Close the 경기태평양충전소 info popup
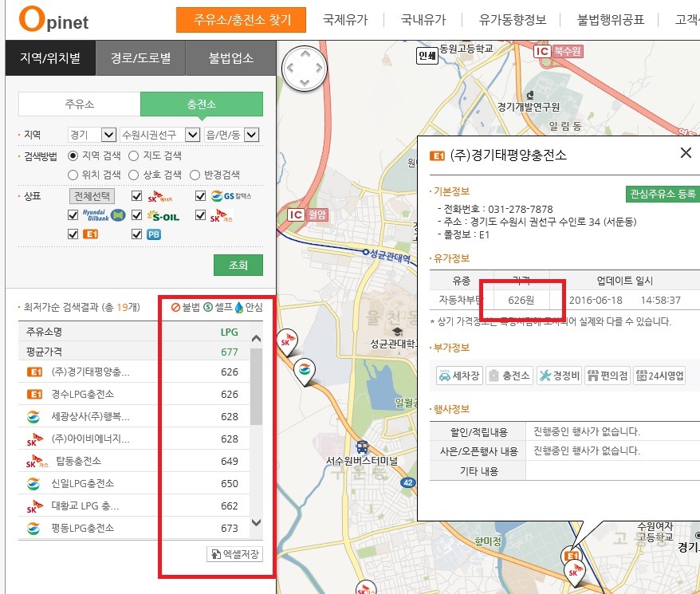Viewport: 700px width, 594px height. [686, 153]
